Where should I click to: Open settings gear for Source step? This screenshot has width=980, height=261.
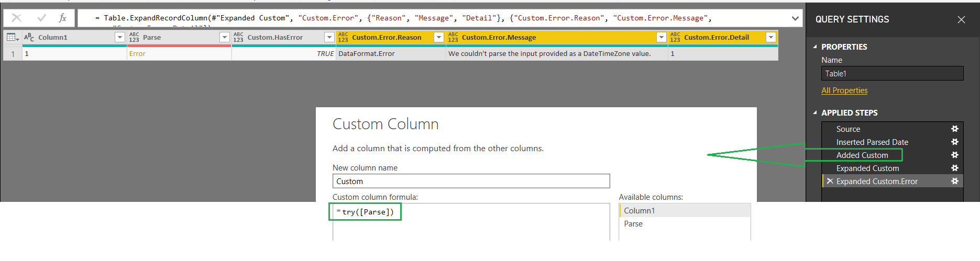(955, 129)
